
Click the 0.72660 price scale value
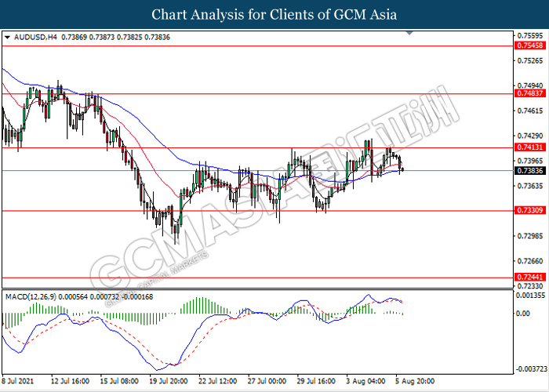click(x=530, y=261)
